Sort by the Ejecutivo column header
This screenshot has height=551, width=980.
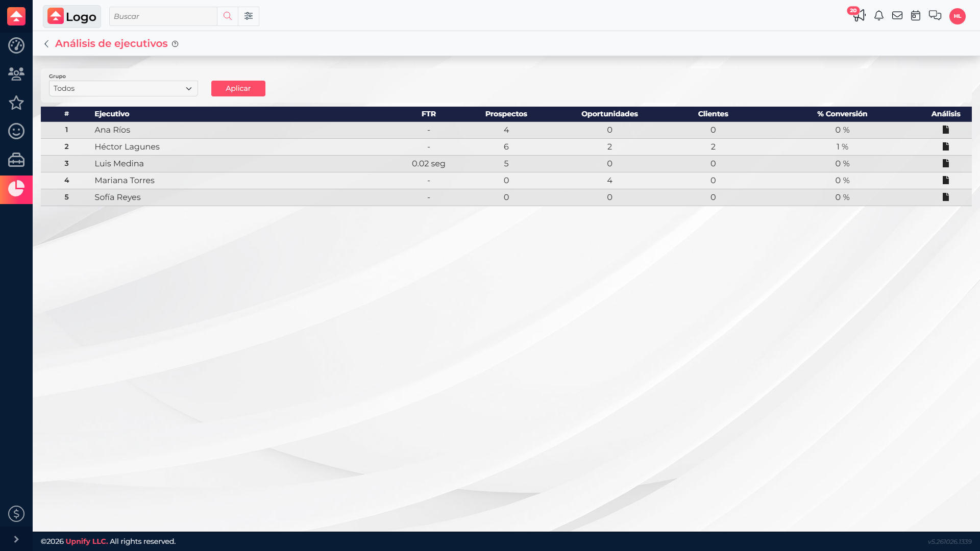pos(112,114)
